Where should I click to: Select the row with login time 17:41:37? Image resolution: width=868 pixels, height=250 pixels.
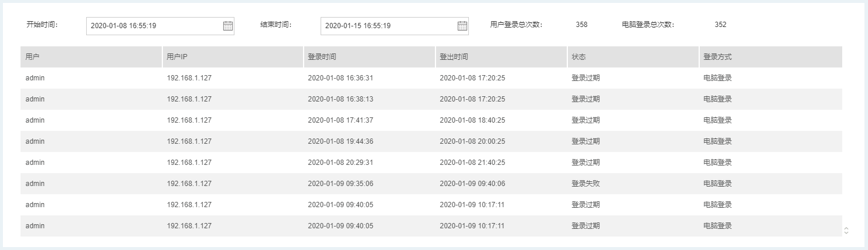point(431,120)
